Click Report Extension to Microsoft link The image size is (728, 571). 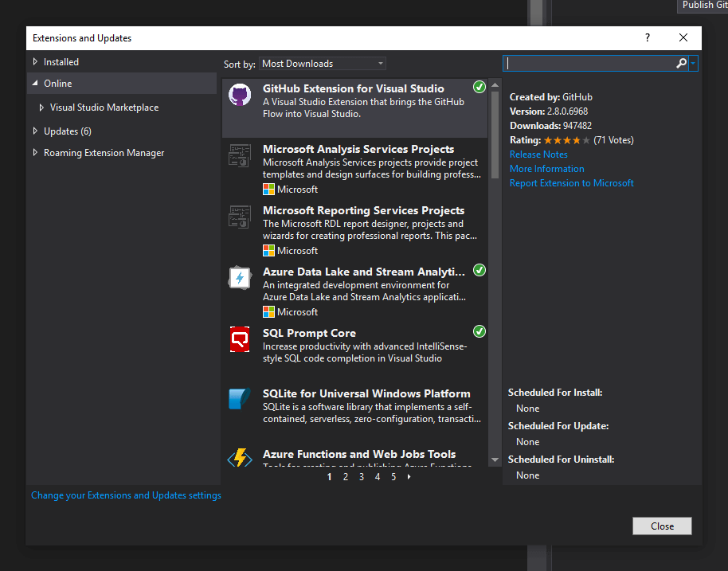point(572,183)
